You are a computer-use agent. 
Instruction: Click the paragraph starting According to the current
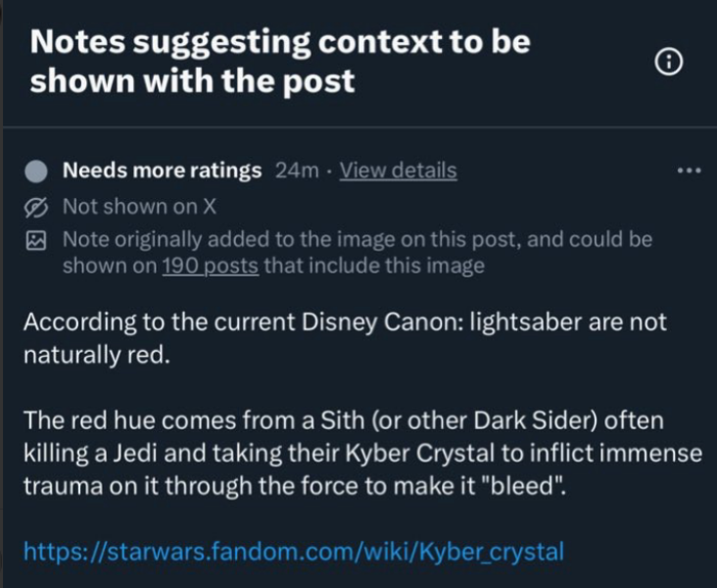point(343,337)
